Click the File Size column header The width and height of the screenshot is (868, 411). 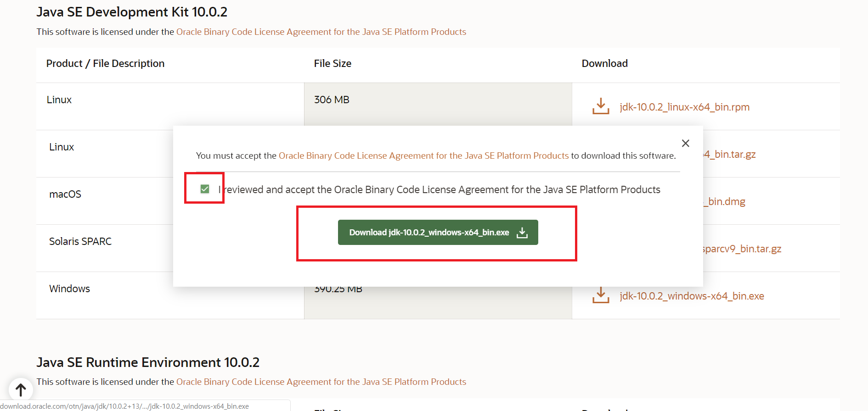click(333, 63)
